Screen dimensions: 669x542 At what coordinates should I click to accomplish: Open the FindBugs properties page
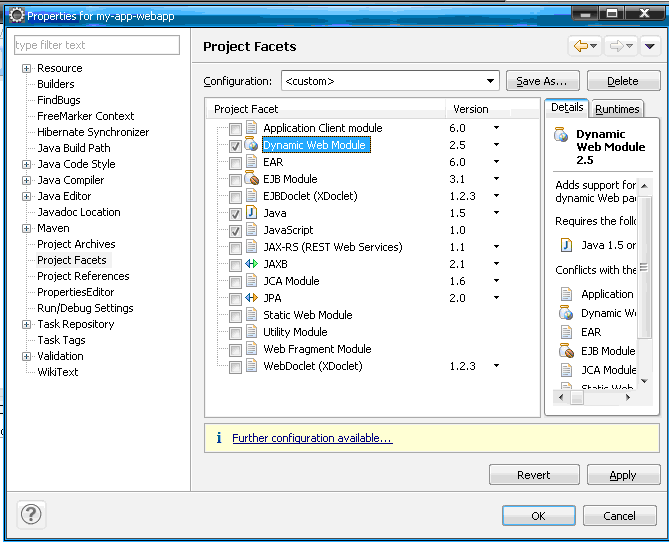coord(58,100)
